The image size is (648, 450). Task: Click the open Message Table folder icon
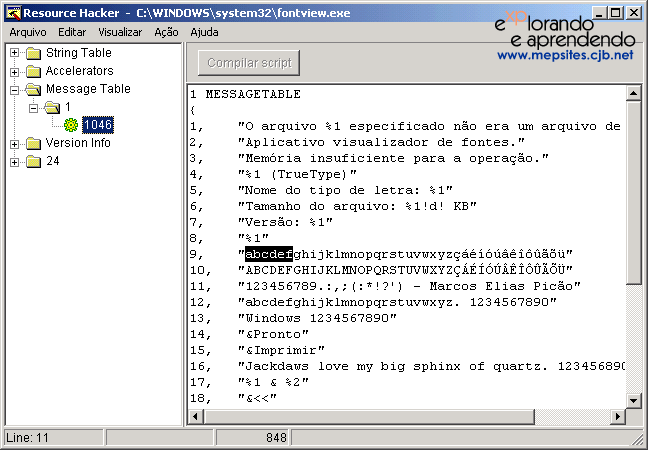[33, 89]
